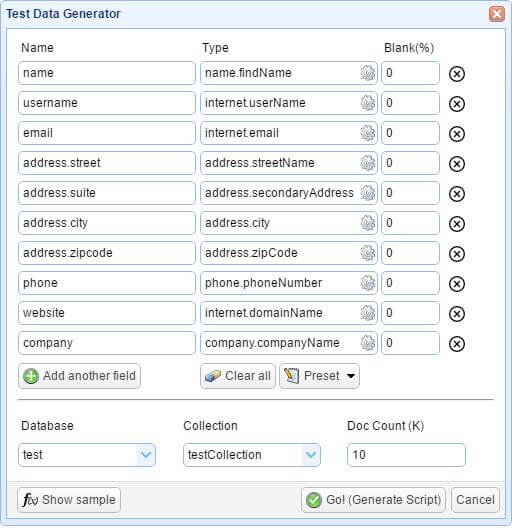Click Blank(%) input in company row

pyautogui.click(x=410, y=343)
